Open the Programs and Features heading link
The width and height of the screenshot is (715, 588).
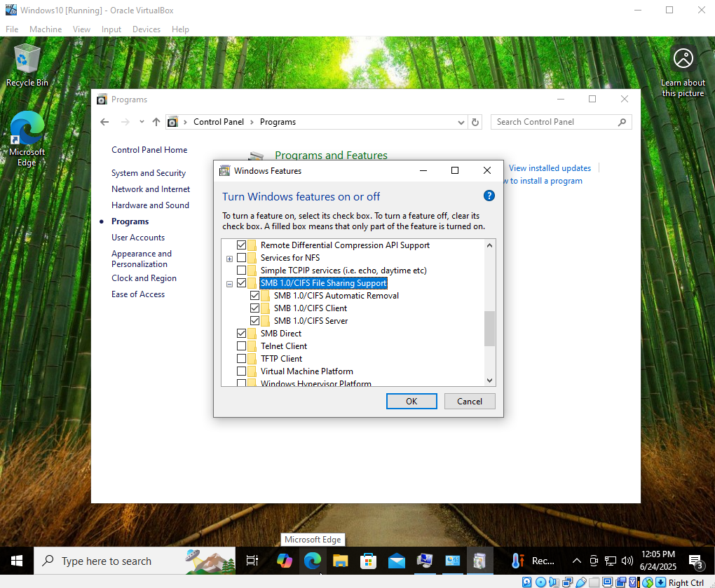point(331,155)
